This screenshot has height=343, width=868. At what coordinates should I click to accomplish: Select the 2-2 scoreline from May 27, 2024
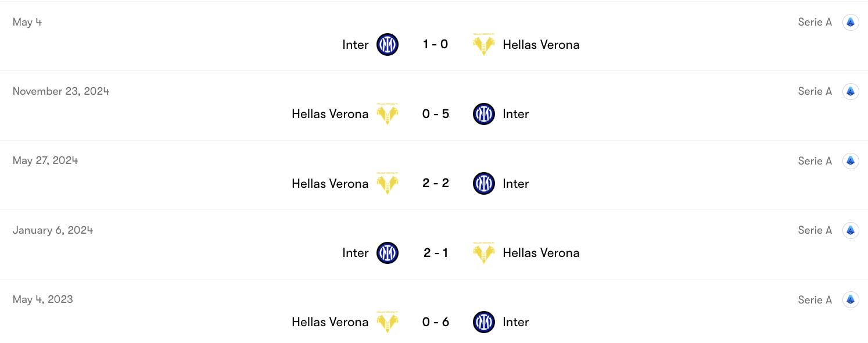436,183
